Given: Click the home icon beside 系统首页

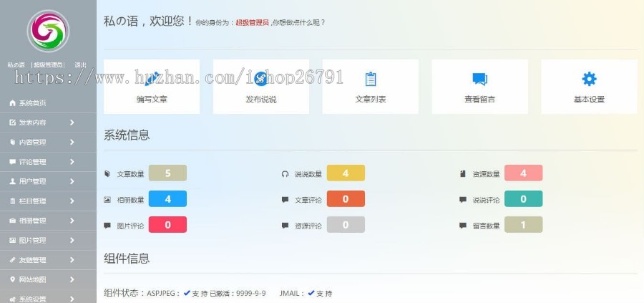Looking at the screenshot, I should click(x=12, y=103).
